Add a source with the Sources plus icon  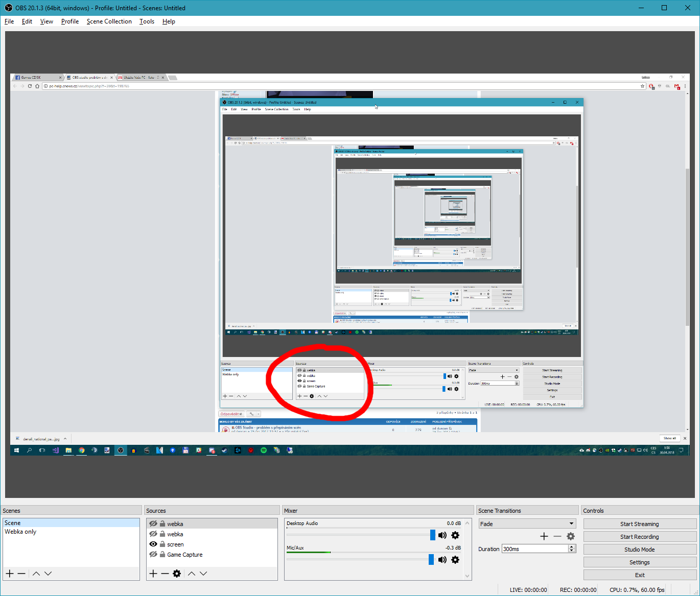[153, 574]
